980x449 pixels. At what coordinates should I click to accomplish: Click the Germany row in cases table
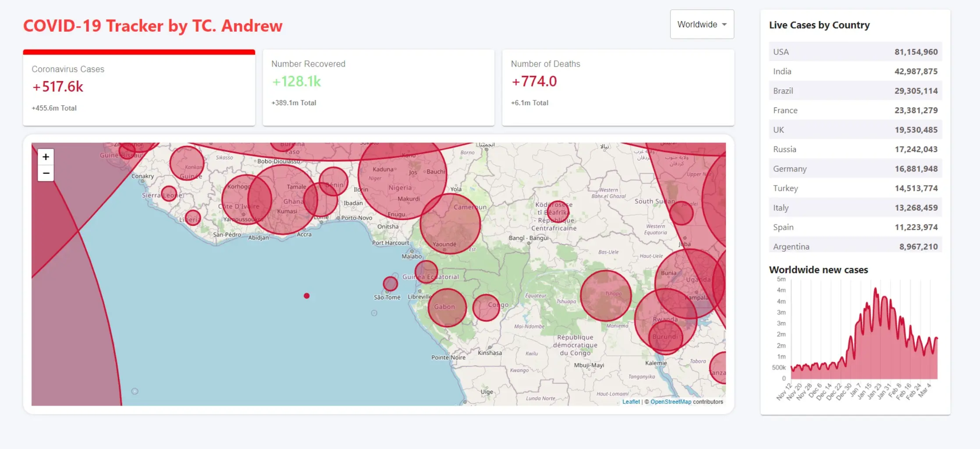pos(855,169)
